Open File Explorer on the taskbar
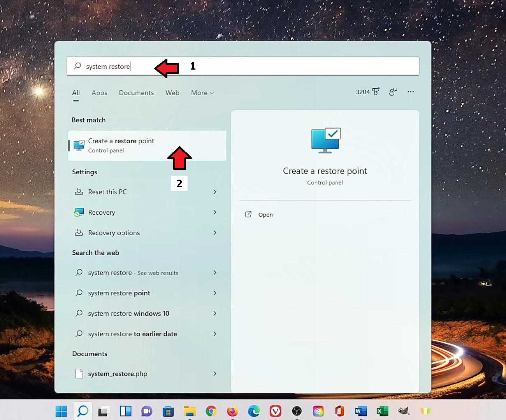Viewport: 506px width, 420px height. pos(190,411)
